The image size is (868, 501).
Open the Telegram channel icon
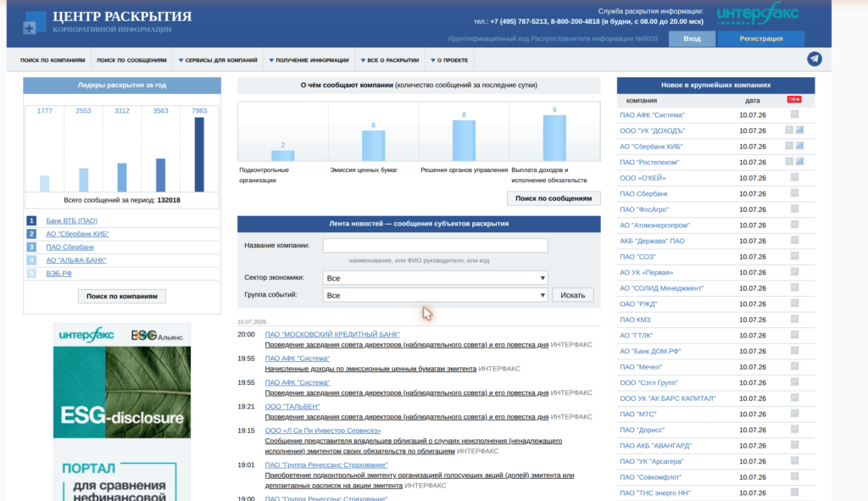tap(815, 58)
